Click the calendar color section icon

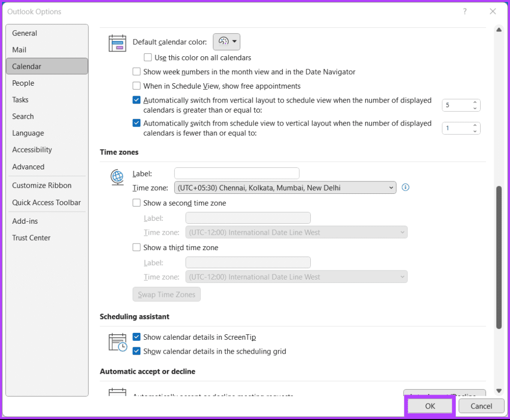click(117, 43)
